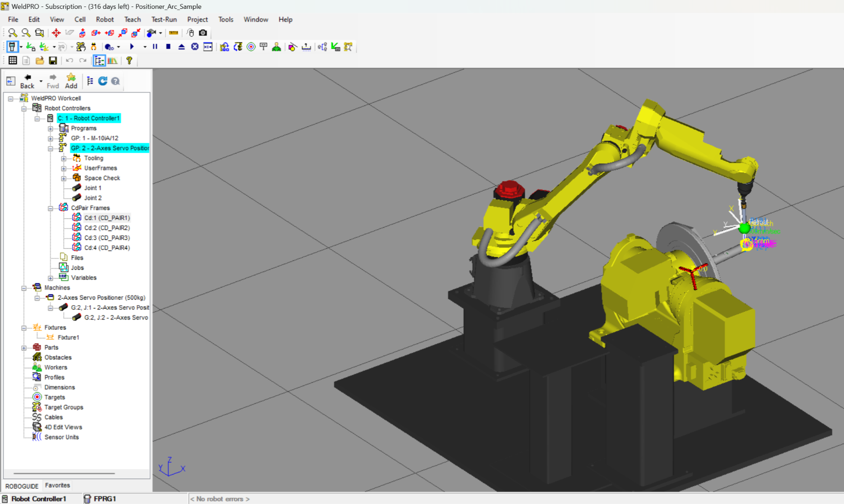Toggle the cell browser tree icon
Image resolution: width=844 pixels, height=504 pixels.
(99, 60)
